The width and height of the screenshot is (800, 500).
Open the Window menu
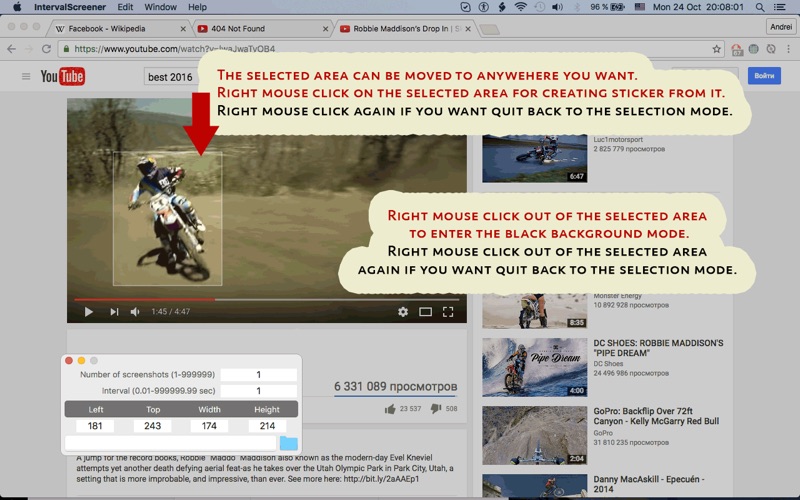click(160, 7)
